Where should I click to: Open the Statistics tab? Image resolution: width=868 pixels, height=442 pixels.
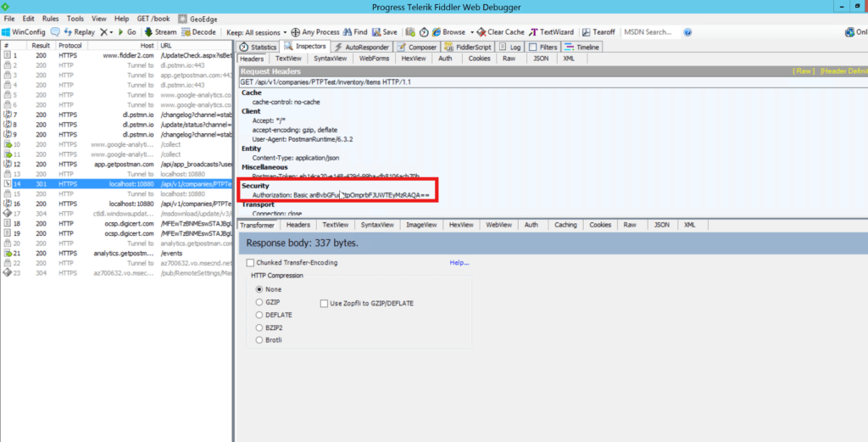[258, 47]
